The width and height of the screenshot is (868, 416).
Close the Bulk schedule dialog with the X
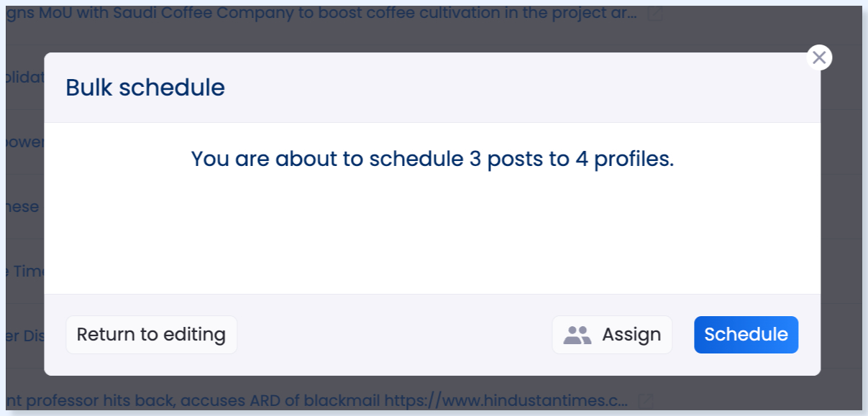[819, 57]
